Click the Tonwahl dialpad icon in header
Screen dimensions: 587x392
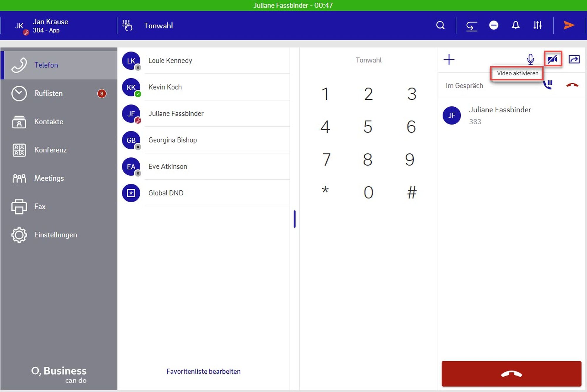(x=127, y=26)
